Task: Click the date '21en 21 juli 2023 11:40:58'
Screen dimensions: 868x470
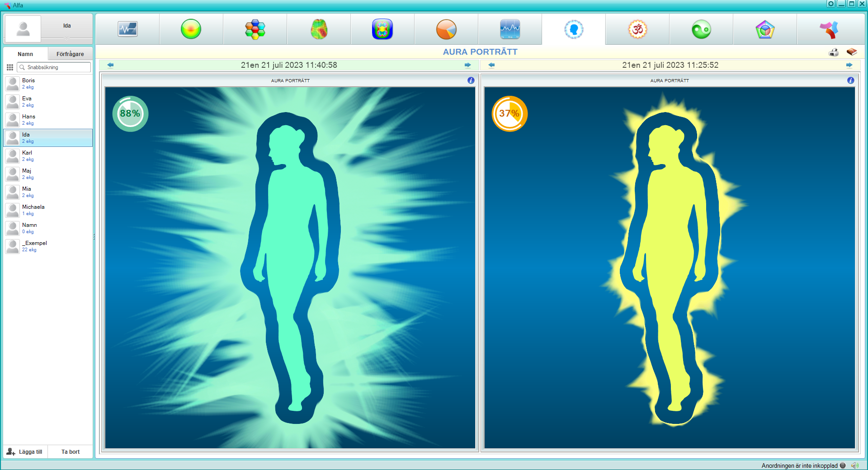Action: 289,65
